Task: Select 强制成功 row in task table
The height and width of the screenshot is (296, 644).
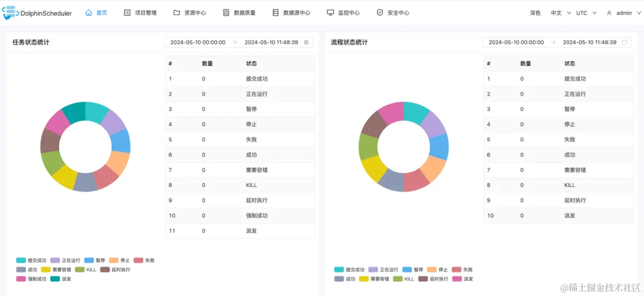Action: point(240,216)
